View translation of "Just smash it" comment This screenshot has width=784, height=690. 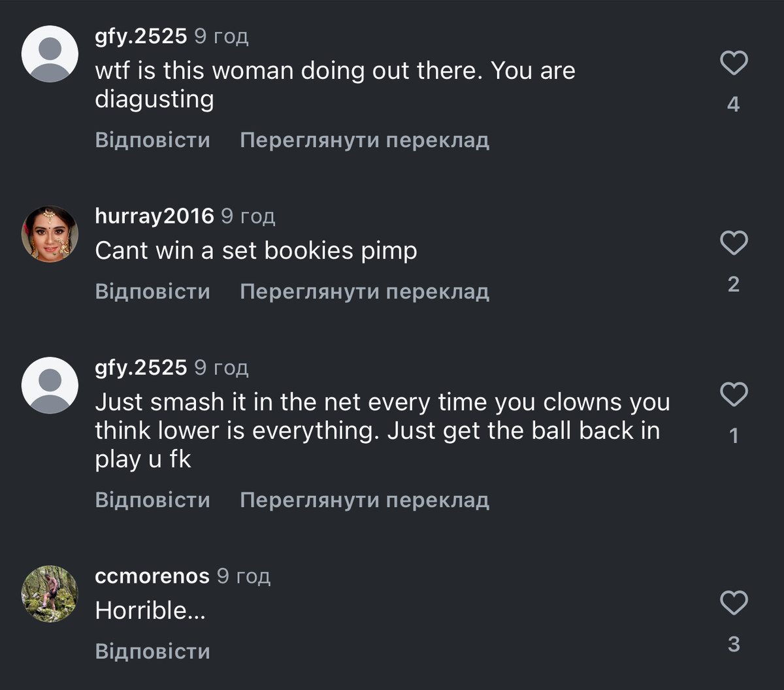[364, 500]
